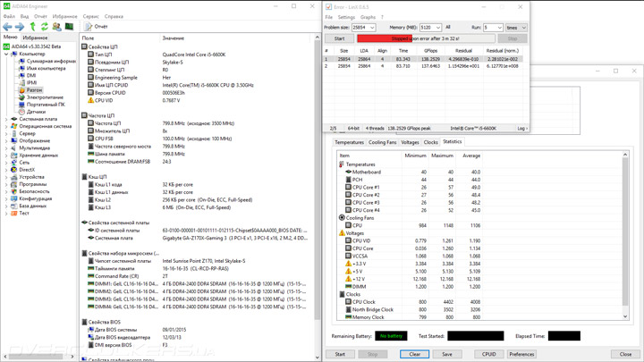This screenshot has height=362, width=644.
Task: Expand the Операционная система tree node
Action: 6,126
